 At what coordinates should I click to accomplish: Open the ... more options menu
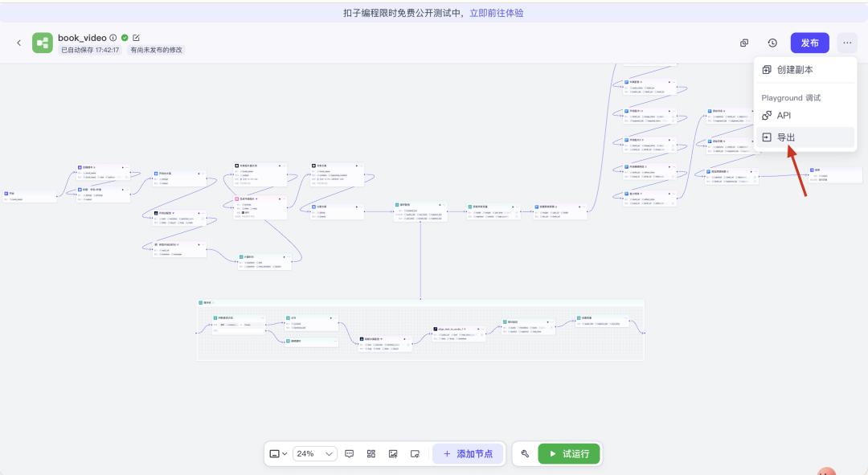846,43
